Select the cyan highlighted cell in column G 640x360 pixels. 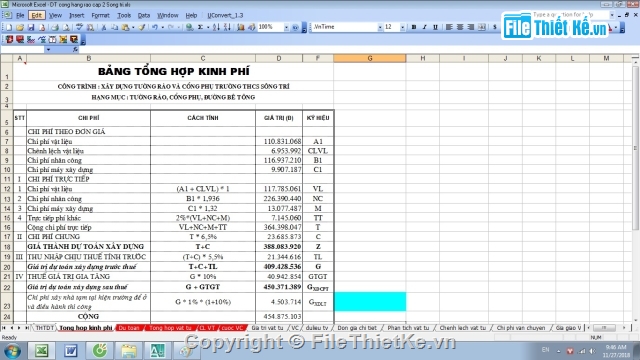(370, 302)
